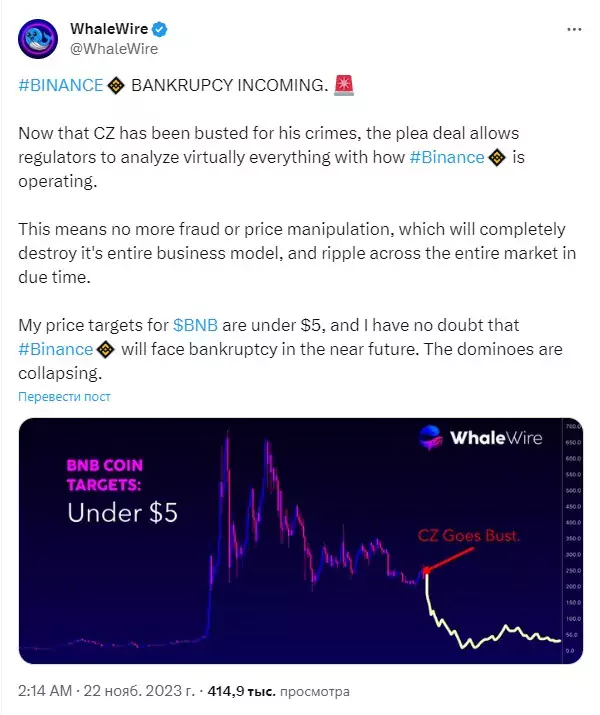Click the WhaleWire display name
Screen dimensions: 600x715
pos(109,29)
